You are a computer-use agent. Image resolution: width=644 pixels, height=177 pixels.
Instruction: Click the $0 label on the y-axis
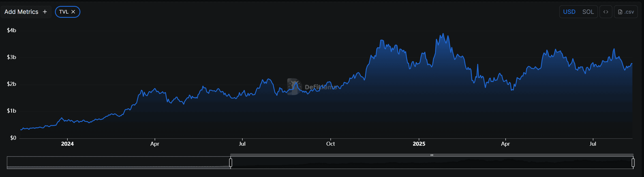click(13, 138)
